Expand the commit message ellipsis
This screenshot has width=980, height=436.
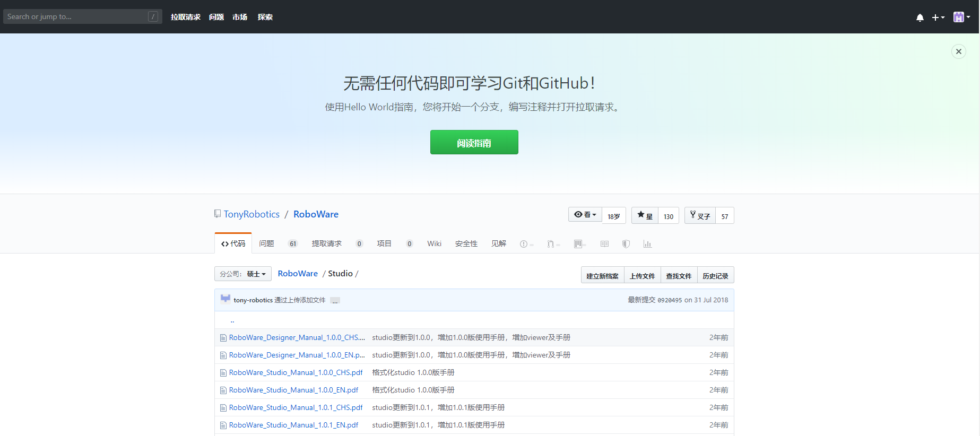click(335, 301)
